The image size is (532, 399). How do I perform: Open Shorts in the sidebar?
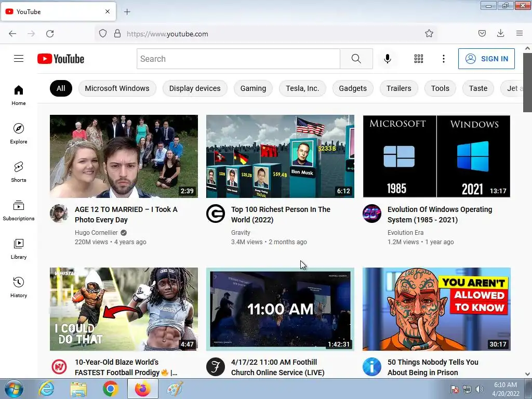19,172
